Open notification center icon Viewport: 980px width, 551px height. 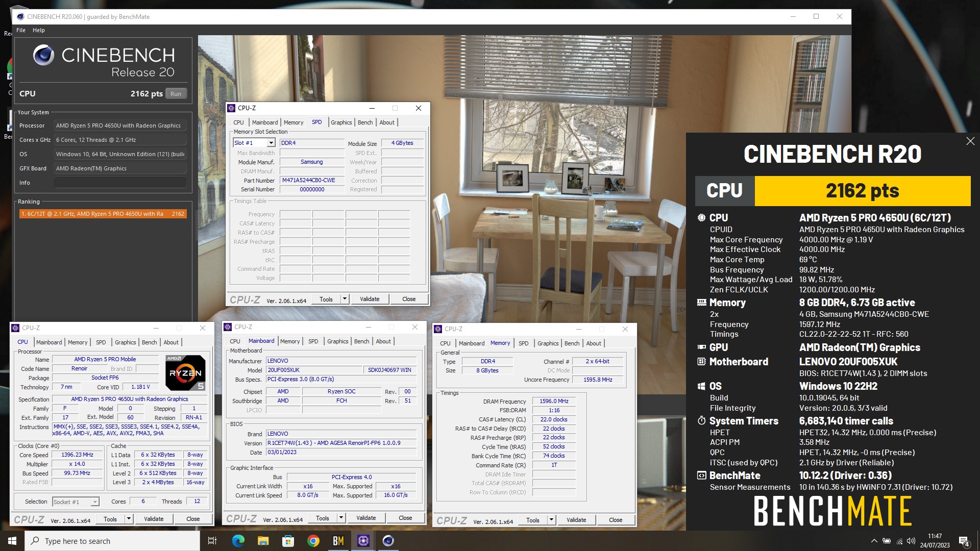(964, 541)
